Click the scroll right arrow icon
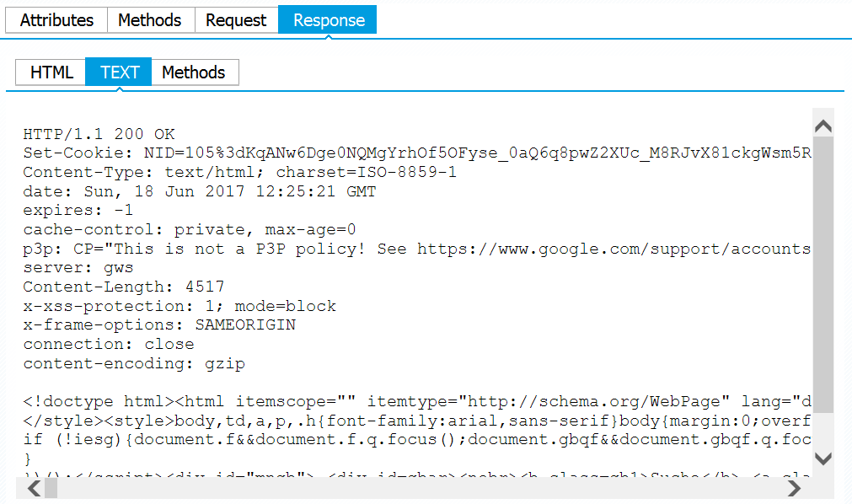This screenshot has width=852, height=504. pos(794,488)
